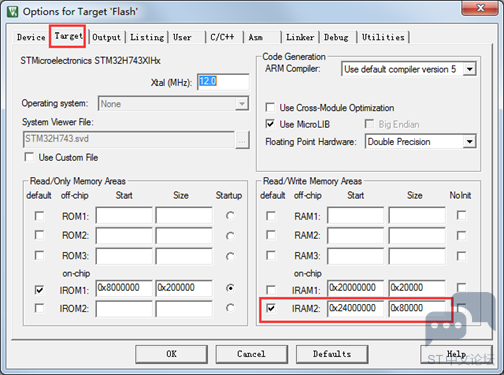Click the Cancel button
The width and height of the screenshot is (504, 375).
(x=252, y=354)
